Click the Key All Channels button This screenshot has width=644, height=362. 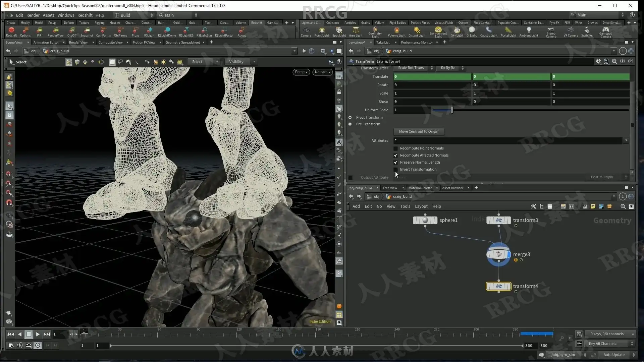602,344
